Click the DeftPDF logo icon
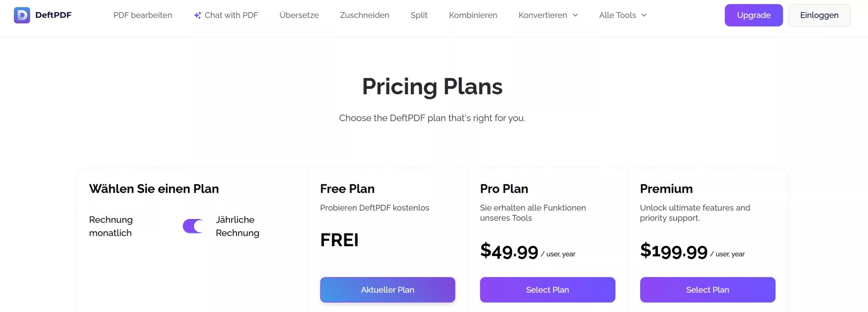The height and width of the screenshot is (312, 868). [x=22, y=15]
